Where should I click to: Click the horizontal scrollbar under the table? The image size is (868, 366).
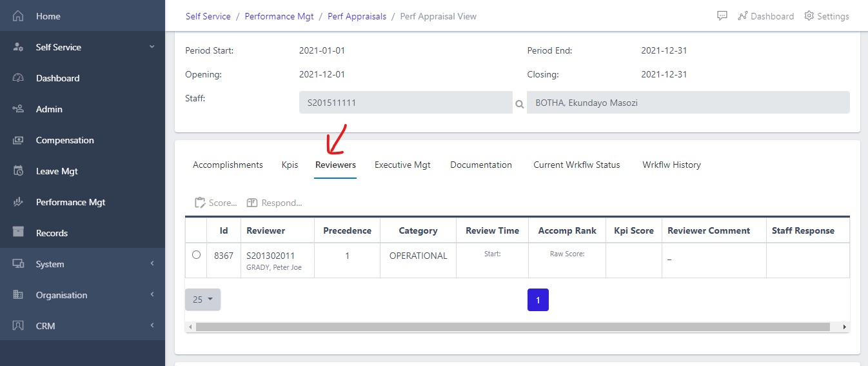pos(513,327)
